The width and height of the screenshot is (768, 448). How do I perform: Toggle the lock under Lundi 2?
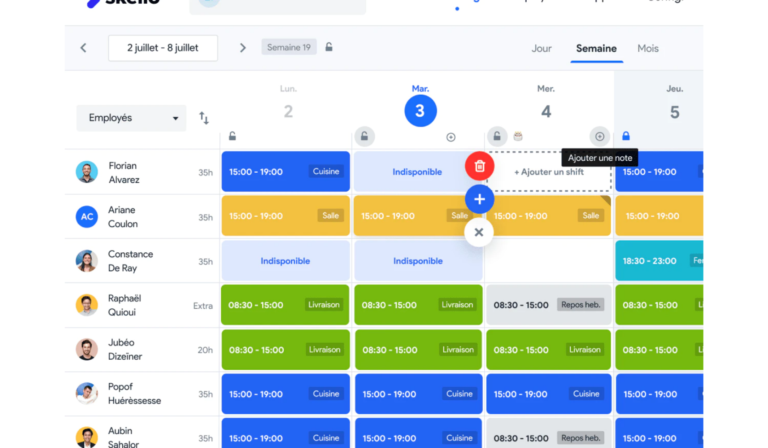tap(233, 136)
